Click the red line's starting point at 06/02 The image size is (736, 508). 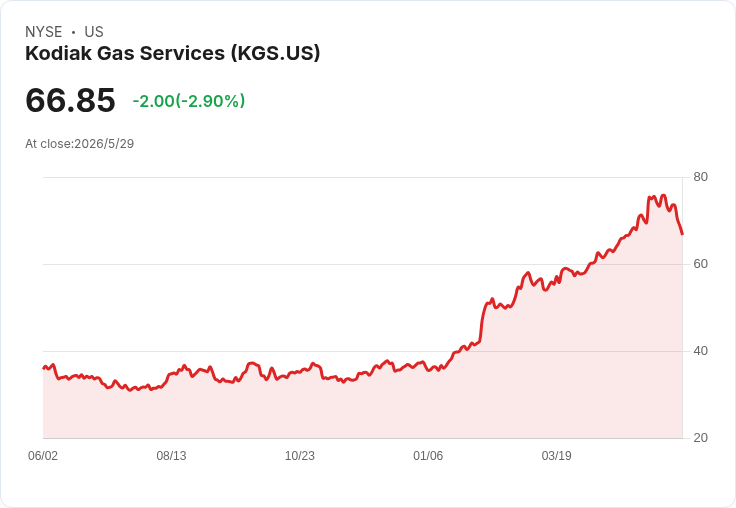(x=44, y=368)
